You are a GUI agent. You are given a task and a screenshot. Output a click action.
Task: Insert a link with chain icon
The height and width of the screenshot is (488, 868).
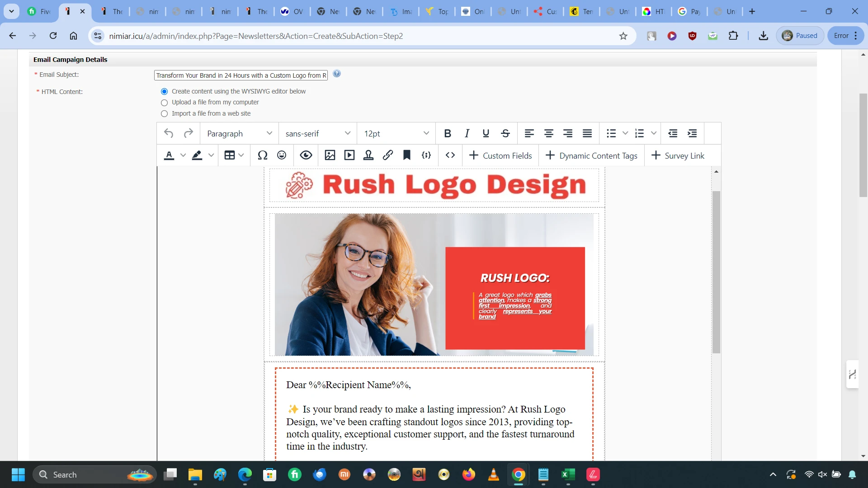click(387, 155)
